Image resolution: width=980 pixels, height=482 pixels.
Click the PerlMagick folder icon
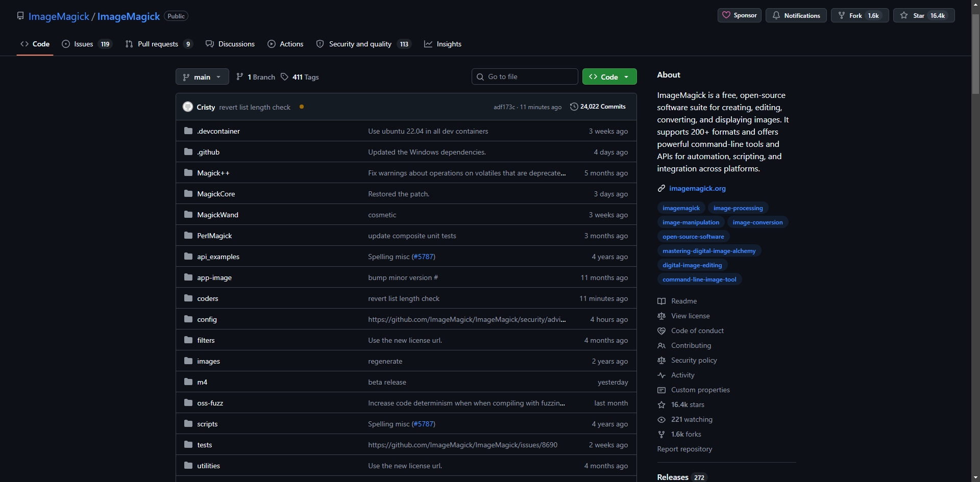click(188, 236)
